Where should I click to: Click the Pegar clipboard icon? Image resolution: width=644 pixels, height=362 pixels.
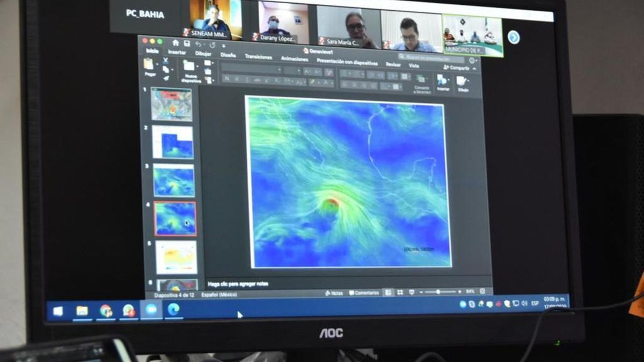tap(149, 65)
